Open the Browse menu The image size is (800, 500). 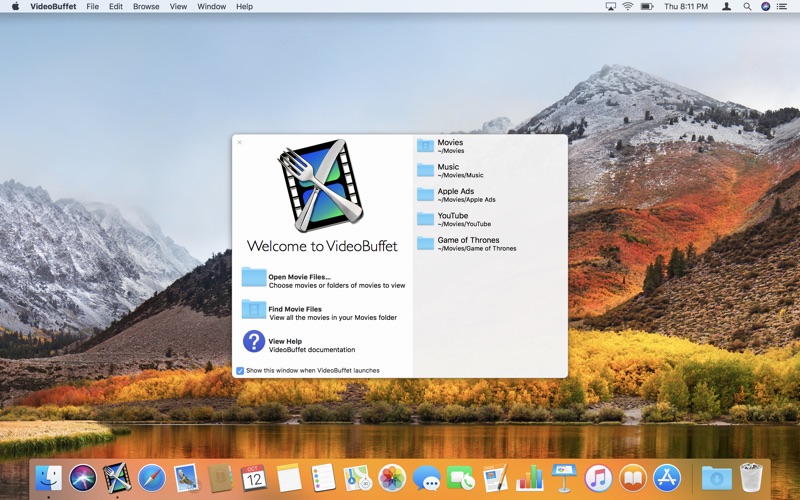click(146, 7)
